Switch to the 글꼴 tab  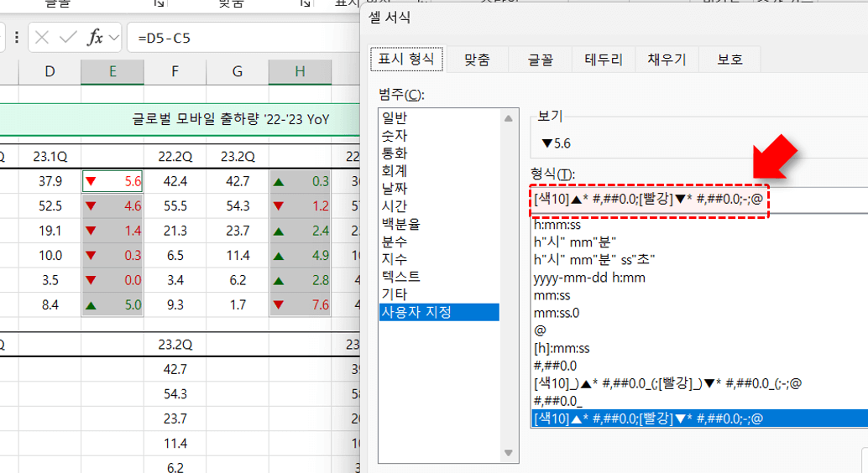[540, 60]
